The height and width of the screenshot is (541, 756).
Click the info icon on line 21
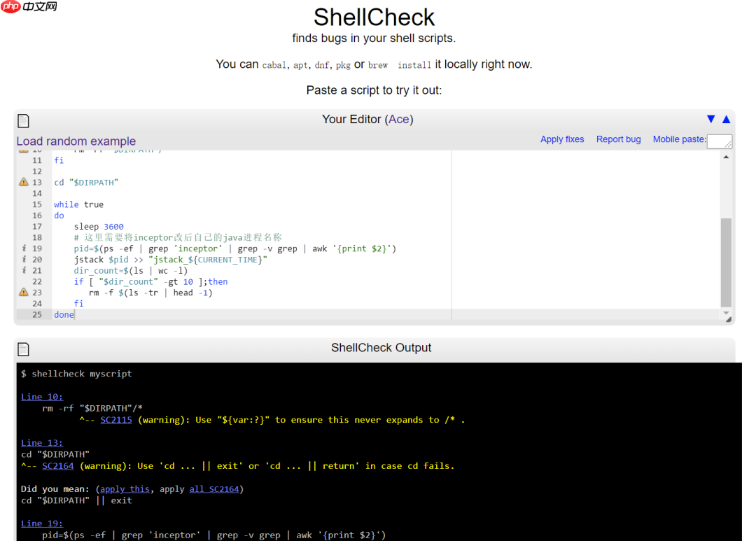point(24,270)
